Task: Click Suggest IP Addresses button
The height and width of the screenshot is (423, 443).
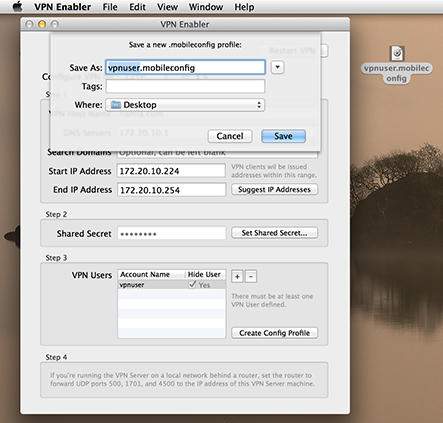Action: tap(274, 189)
